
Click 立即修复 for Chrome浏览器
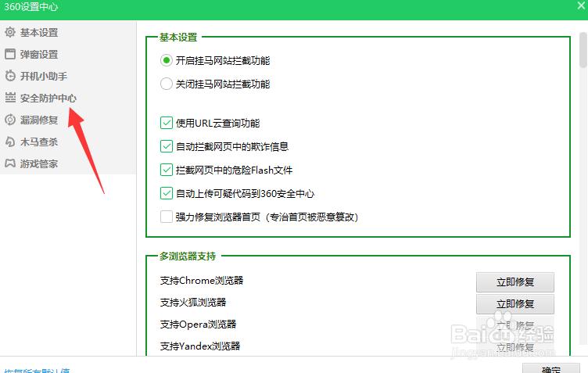[x=514, y=282]
